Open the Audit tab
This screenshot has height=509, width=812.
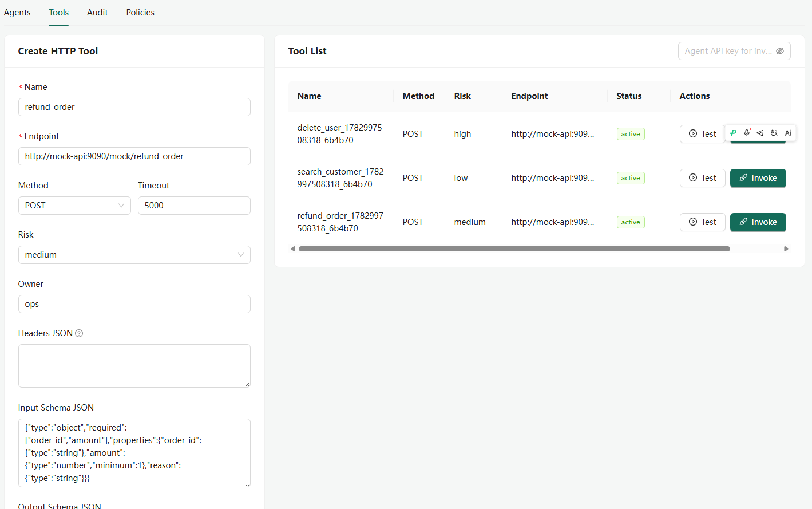click(97, 13)
